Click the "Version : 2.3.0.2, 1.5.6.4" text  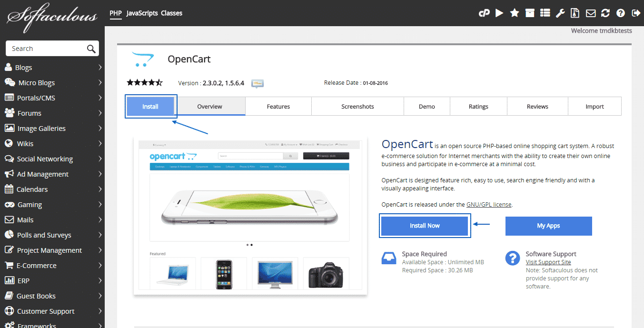(x=211, y=83)
